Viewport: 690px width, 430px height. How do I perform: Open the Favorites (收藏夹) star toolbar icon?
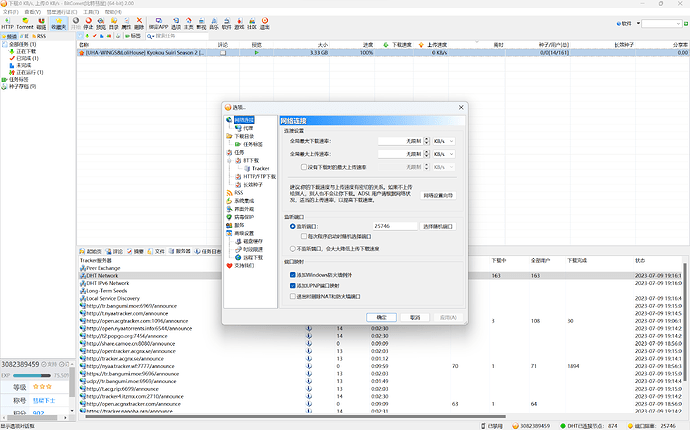point(59,23)
